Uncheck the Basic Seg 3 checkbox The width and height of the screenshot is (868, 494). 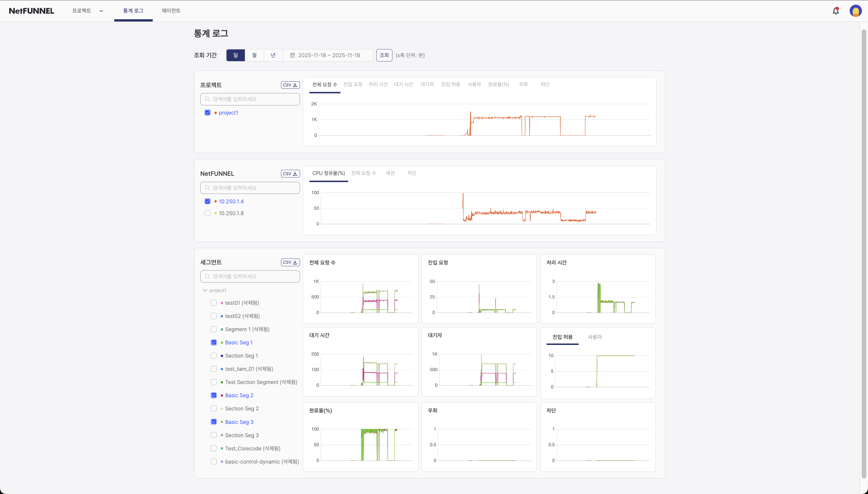pos(214,421)
